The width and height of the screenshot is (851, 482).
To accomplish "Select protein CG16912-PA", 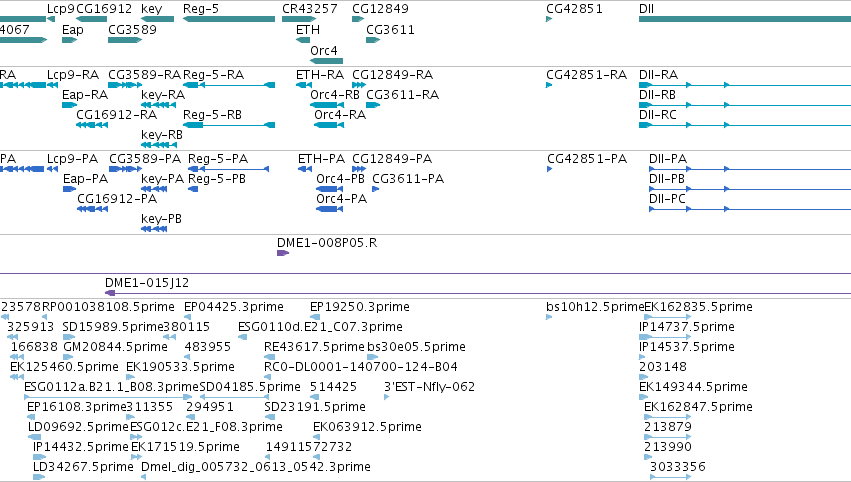I will [117, 199].
